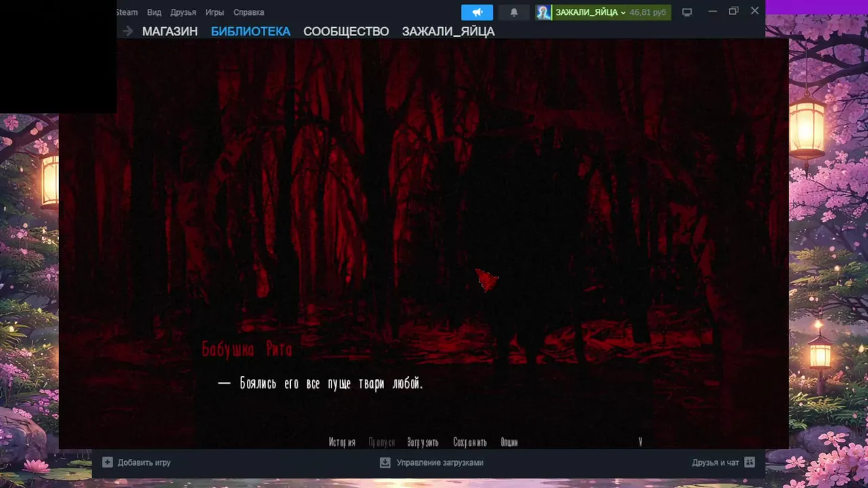
Task: Click the forward navigation arrow
Action: click(127, 31)
